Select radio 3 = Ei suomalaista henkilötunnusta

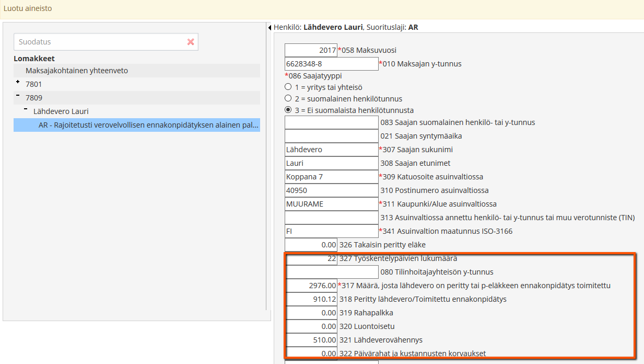tap(288, 110)
